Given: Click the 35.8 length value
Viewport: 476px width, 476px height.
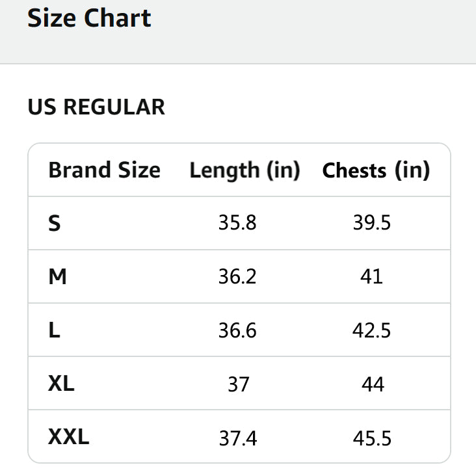Looking at the screenshot, I should click(x=237, y=224).
